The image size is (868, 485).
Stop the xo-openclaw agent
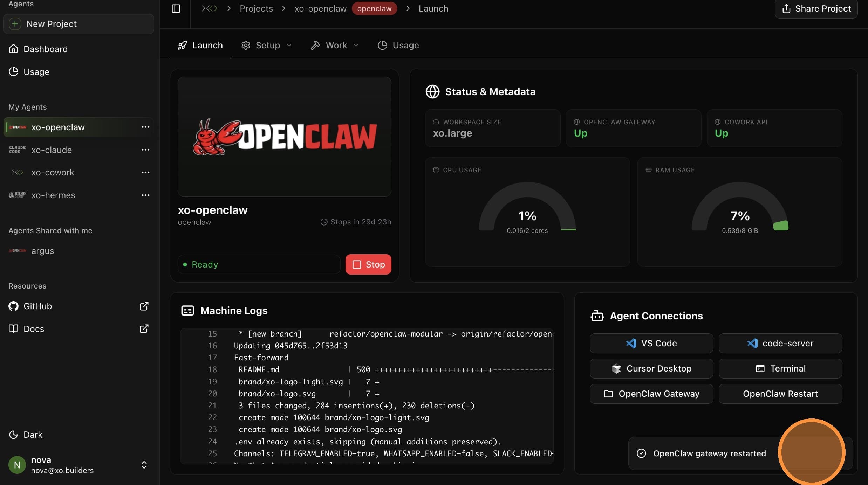click(368, 264)
